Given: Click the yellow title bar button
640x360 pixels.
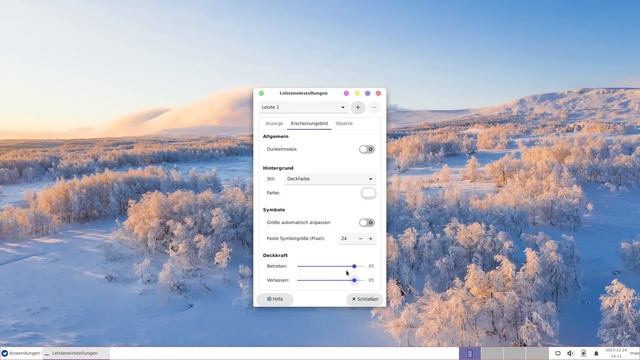Looking at the screenshot, I should point(357,93).
